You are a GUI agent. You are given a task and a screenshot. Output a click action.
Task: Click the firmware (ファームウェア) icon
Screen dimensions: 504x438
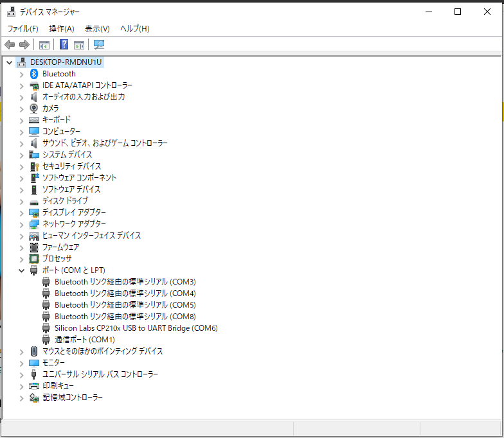tap(34, 247)
